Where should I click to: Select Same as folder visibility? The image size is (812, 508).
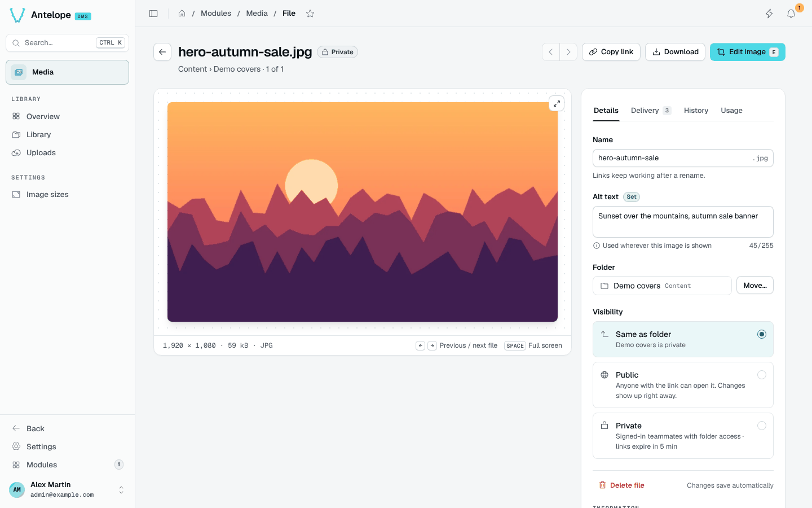(x=683, y=339)
